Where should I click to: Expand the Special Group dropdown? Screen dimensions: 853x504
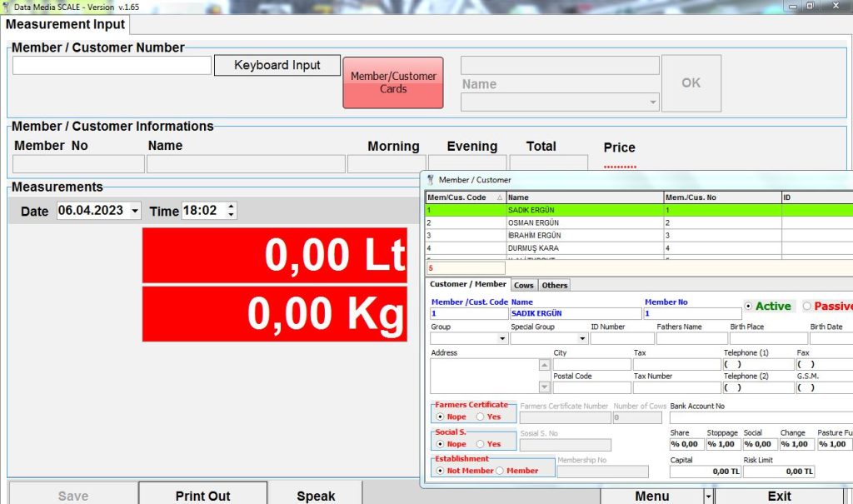pos(582,338)
